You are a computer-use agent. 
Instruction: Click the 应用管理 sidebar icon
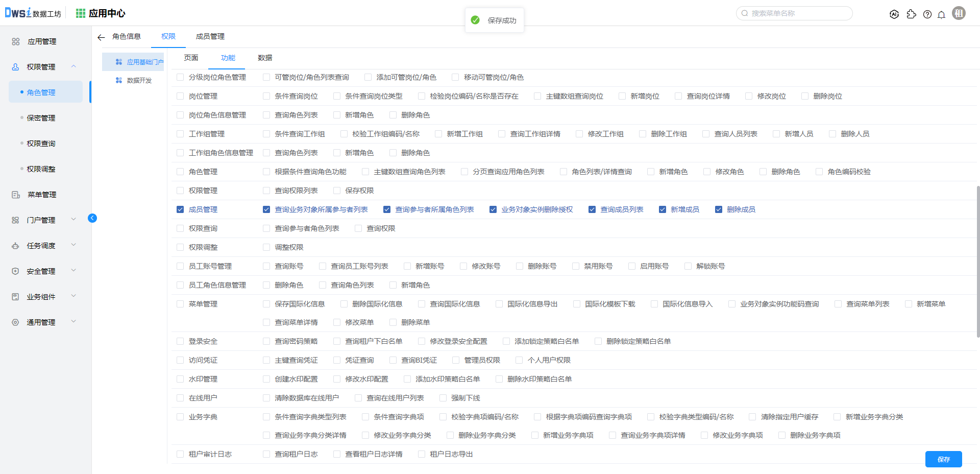point(16,41)
